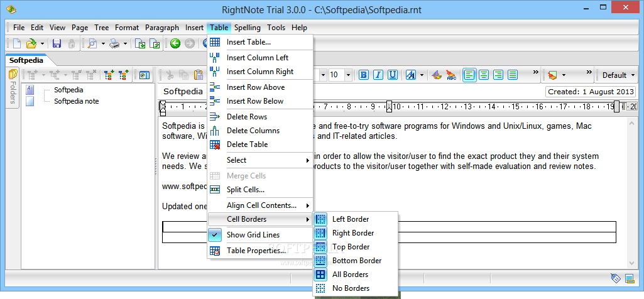Screen dimensions: 644x299
Task: Click the tree panel view icon
Action: (x=145, y=75)
